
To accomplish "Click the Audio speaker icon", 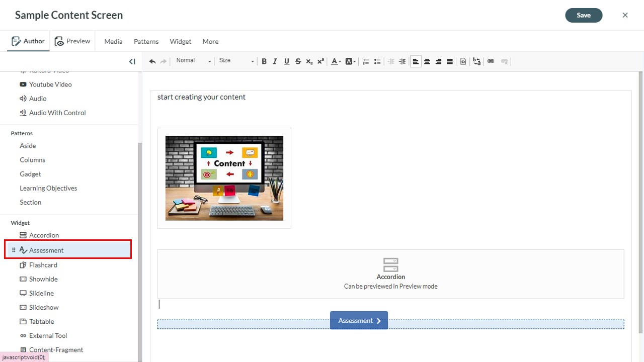I will pyautogui.click(x=23, y=99).
